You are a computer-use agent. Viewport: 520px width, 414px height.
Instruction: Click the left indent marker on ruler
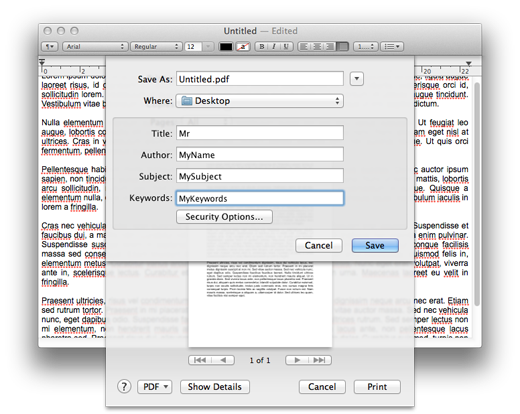pos(42,62)
